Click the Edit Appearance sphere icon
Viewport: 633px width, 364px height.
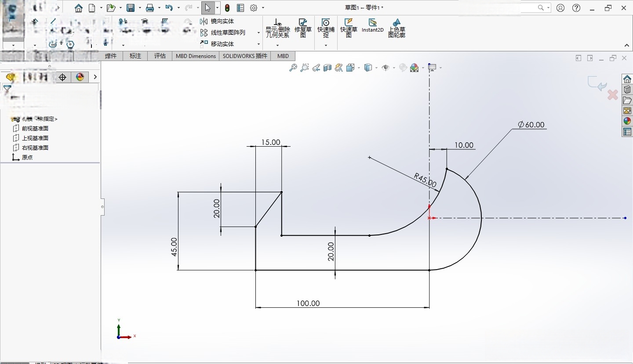402,68
